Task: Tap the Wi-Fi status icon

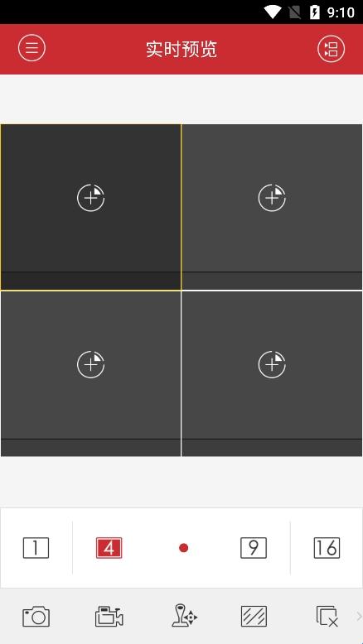Action: tap(272, 12)
